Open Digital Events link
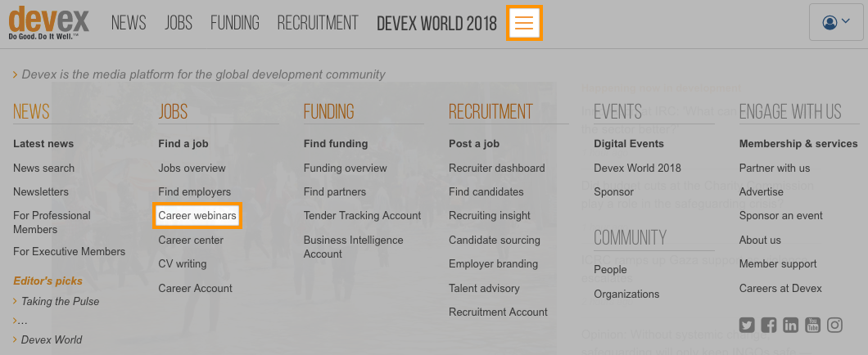The width and height of the screenshot is (868, 355). pos(629,144)
